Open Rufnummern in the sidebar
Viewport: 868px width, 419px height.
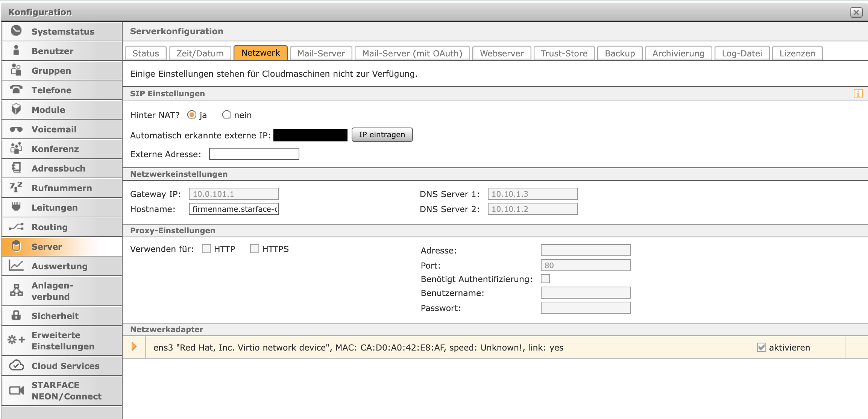62,188
